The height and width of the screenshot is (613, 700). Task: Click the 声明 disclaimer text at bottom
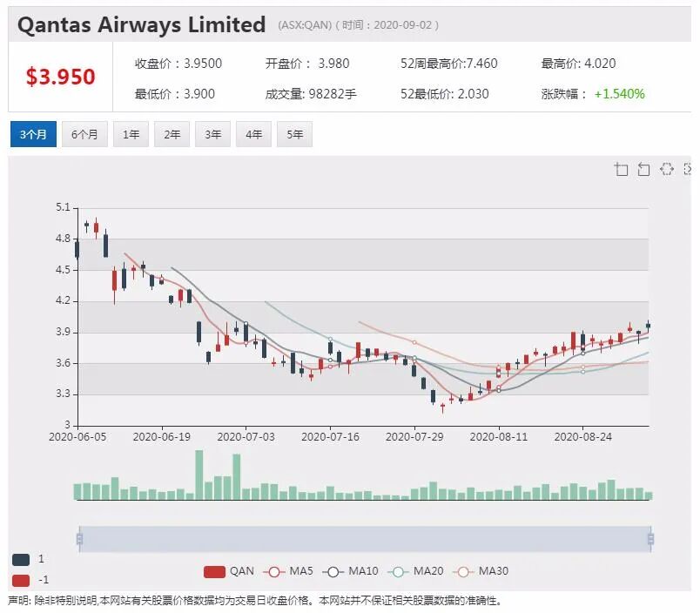255,601
